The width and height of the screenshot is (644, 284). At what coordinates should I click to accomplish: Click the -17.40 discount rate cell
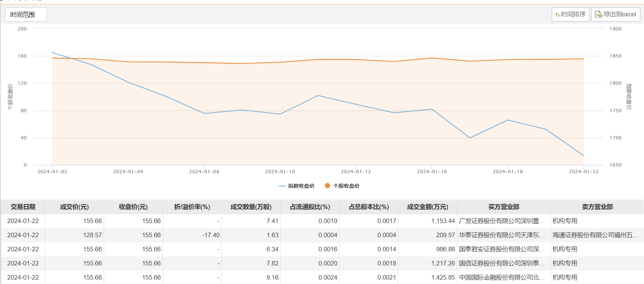pos(211,235)
